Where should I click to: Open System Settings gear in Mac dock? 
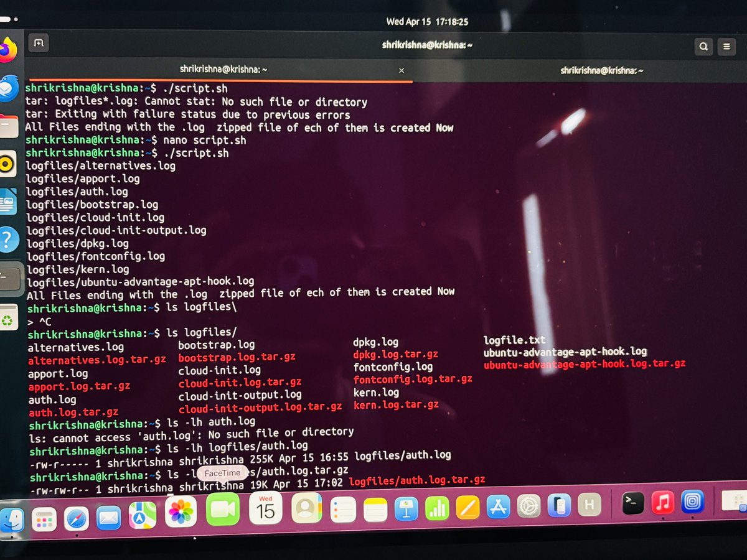[x=529, y=506]
